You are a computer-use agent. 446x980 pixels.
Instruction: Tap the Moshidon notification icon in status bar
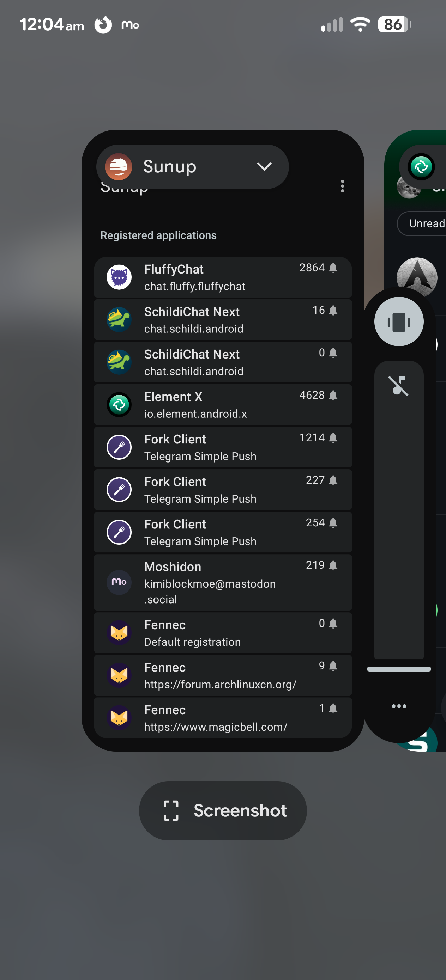130,25
